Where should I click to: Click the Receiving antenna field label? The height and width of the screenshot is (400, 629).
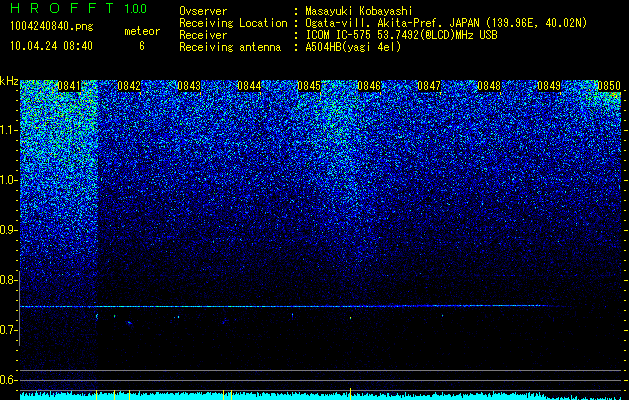(230, 47)
